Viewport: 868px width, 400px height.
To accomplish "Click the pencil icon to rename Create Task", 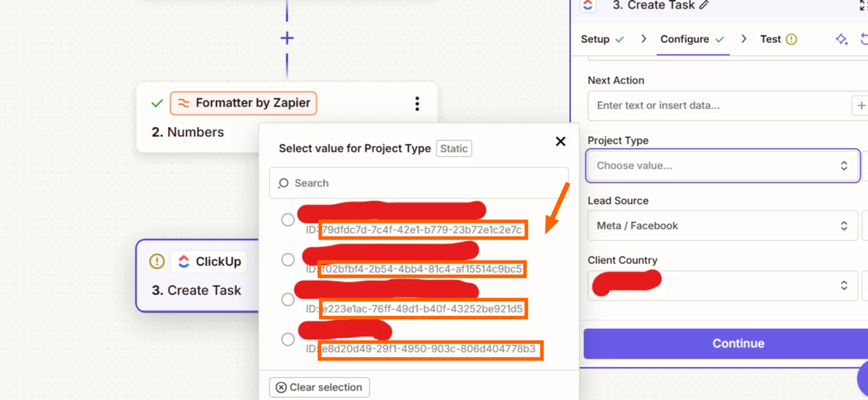I will pyautogui.click(x=704, y=5).
